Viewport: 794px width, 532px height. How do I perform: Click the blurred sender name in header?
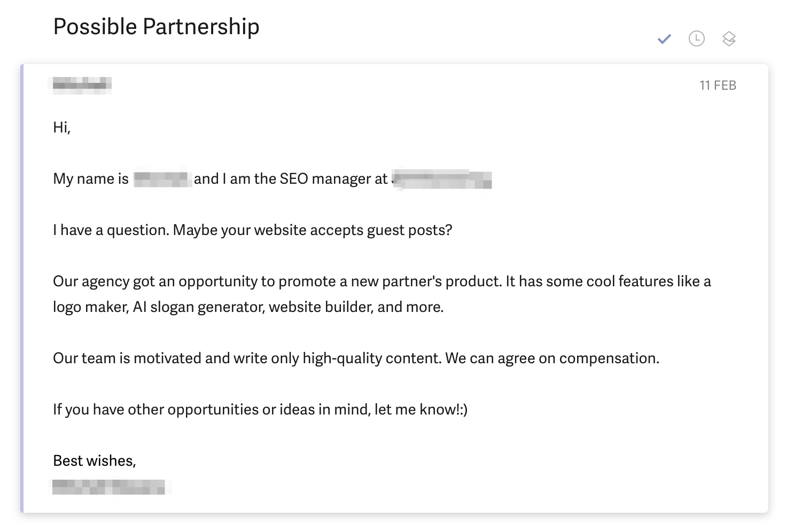[x=80, y=84]
